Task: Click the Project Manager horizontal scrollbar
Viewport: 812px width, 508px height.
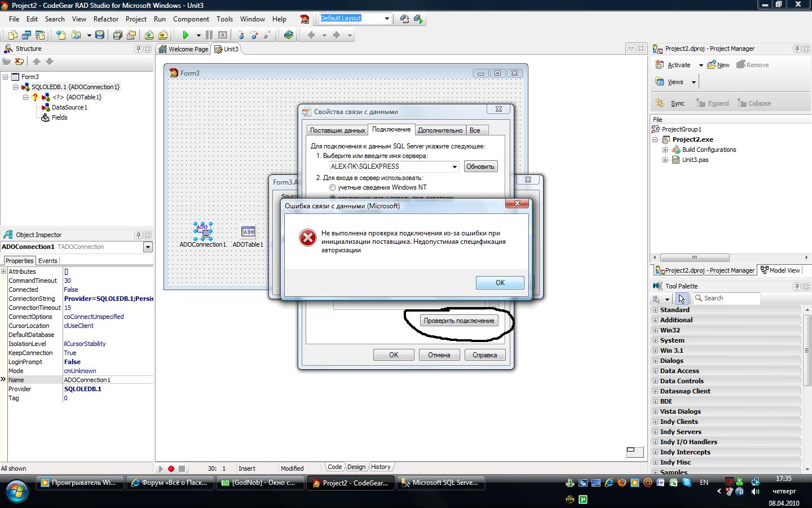Action: 695,257
